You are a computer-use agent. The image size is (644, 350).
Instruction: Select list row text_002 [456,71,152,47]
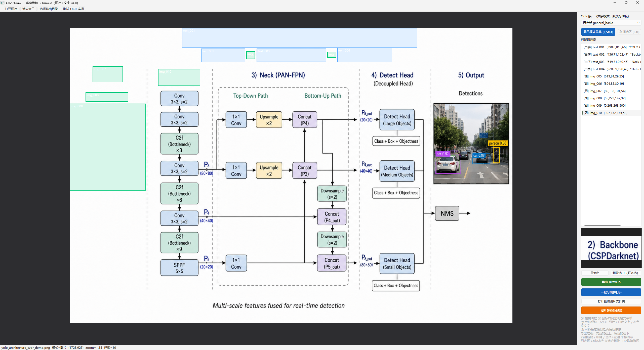[x=611, y=55]
